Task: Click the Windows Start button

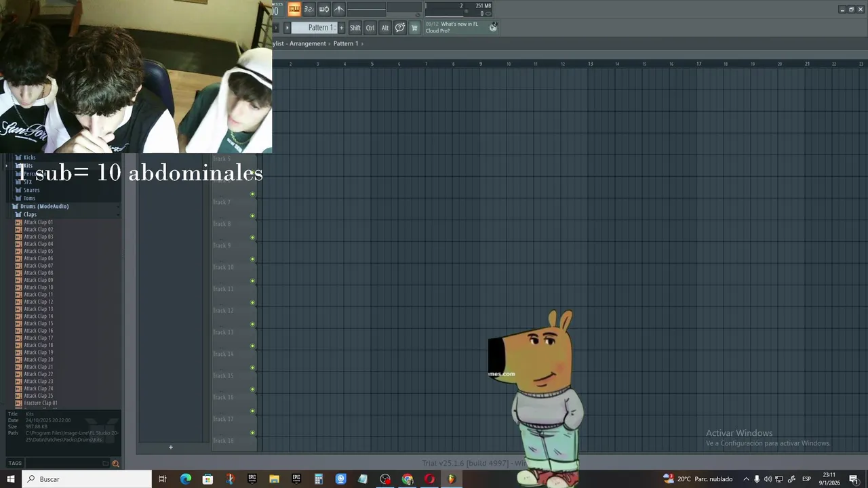Action: pyautogui.click(x=11, y=479)
